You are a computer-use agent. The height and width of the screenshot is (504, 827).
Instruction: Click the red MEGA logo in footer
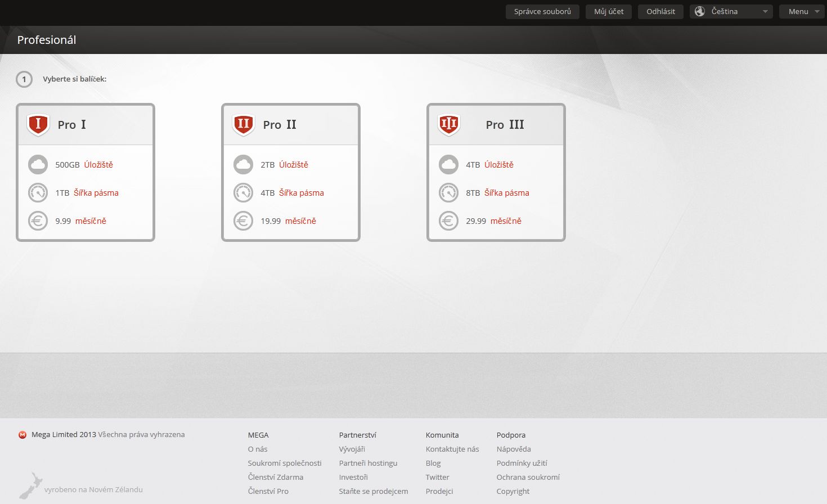tap(23, 435)
